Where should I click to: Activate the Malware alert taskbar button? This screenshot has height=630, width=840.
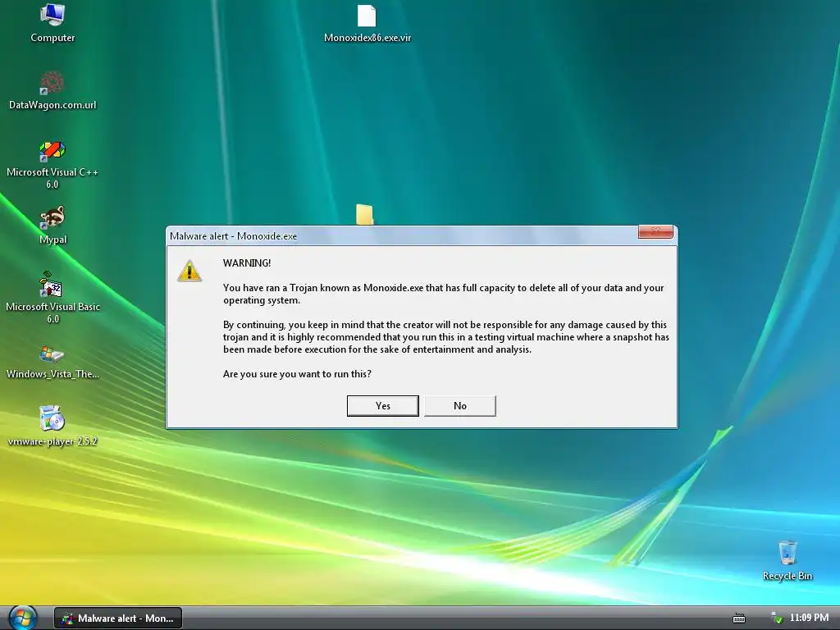coord(118,619)
